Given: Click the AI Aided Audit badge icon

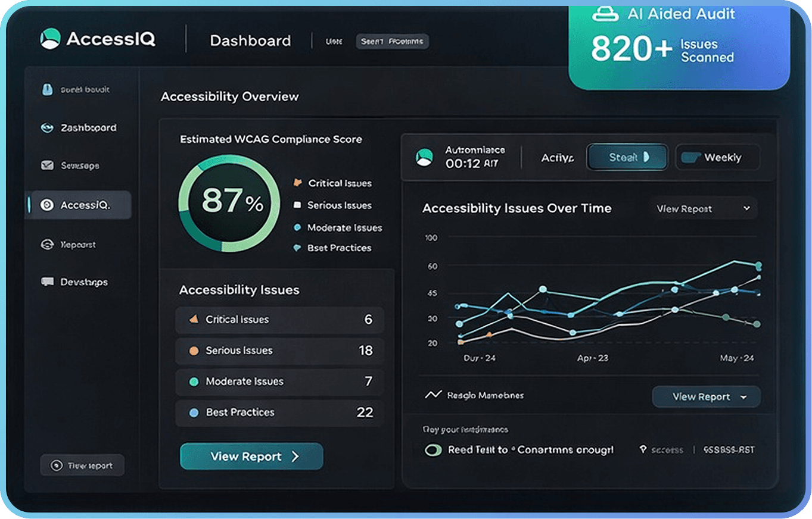Looking at the screenshot, I should coord(605,13).
